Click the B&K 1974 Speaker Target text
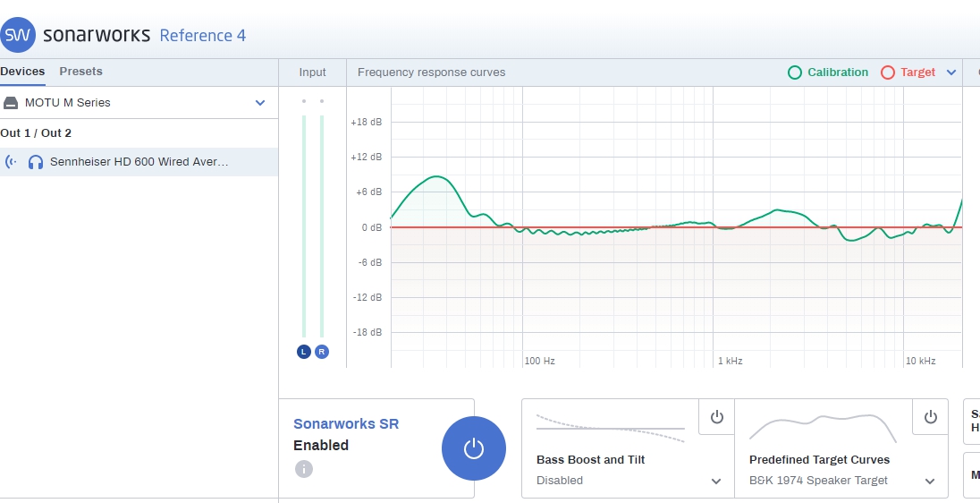Screen dimensions: 980x503 point(818,481)
